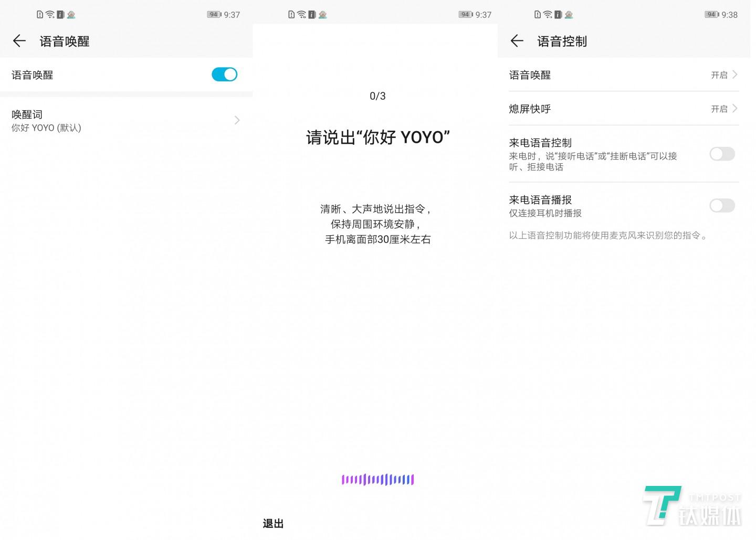This screenshot has width=756, height=540.
Task: Tap the 9:38 clock in the status bar
Action: [729, 15]
